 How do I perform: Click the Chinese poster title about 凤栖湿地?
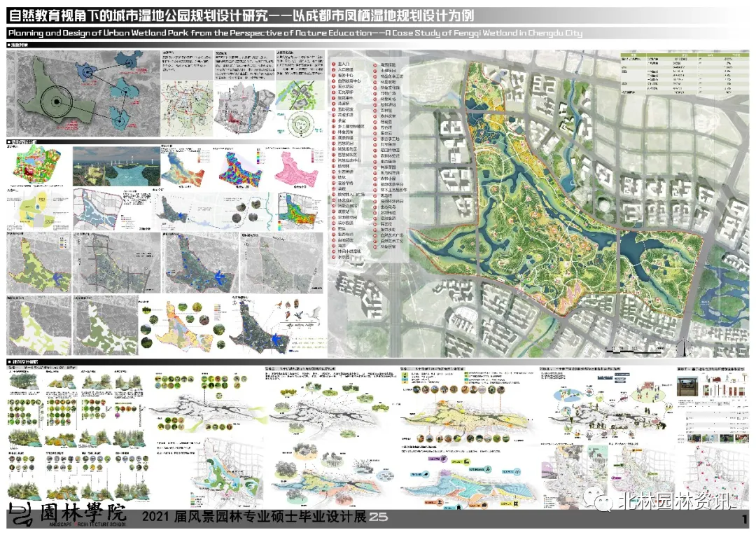click(x=241, y=16)
